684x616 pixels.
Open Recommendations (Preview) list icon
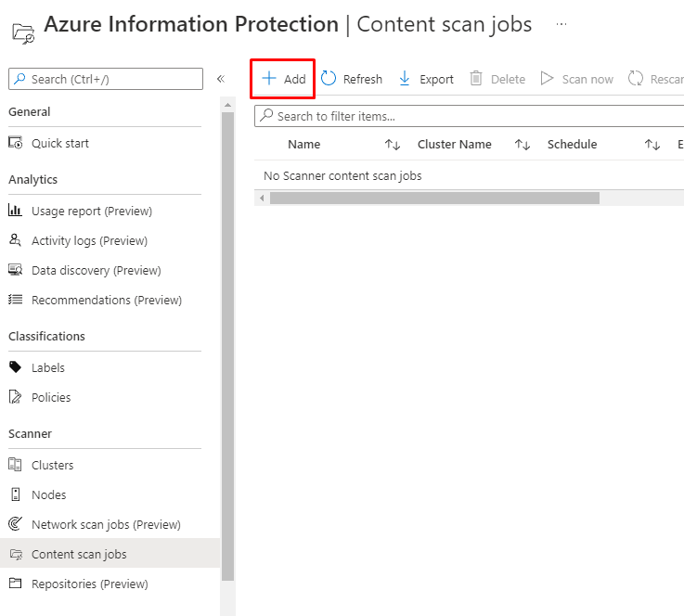[x=15, y=300]
